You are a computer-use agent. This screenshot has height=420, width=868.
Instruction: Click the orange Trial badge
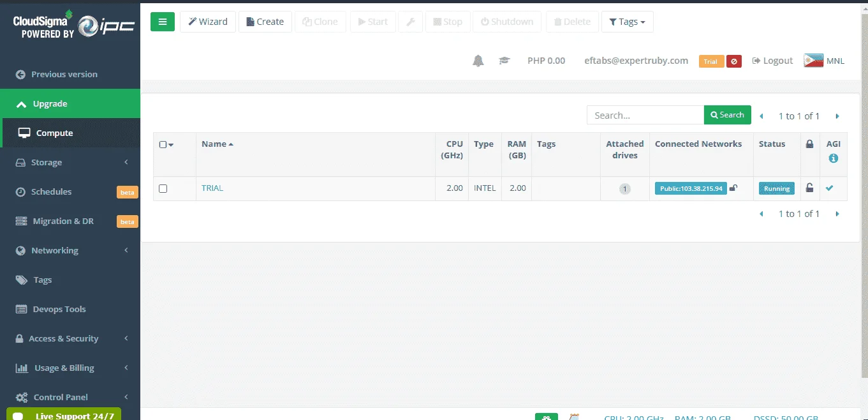[711, 61]
